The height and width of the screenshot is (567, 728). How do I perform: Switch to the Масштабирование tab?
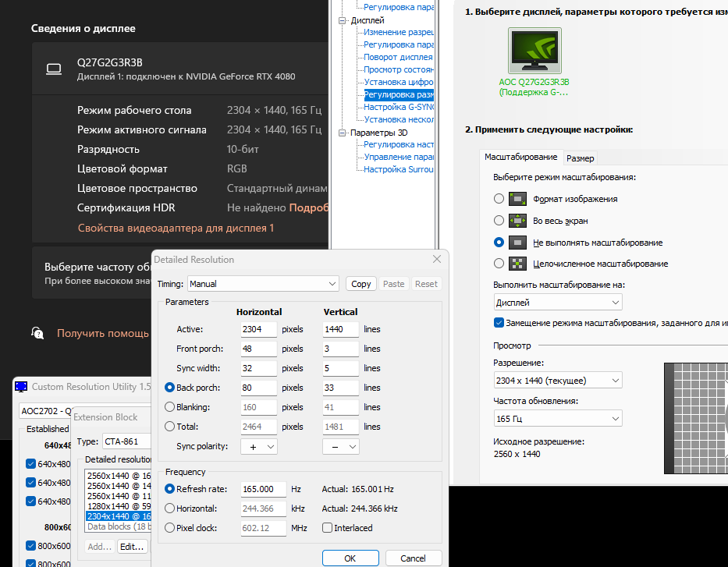click(x=520, y=157)
